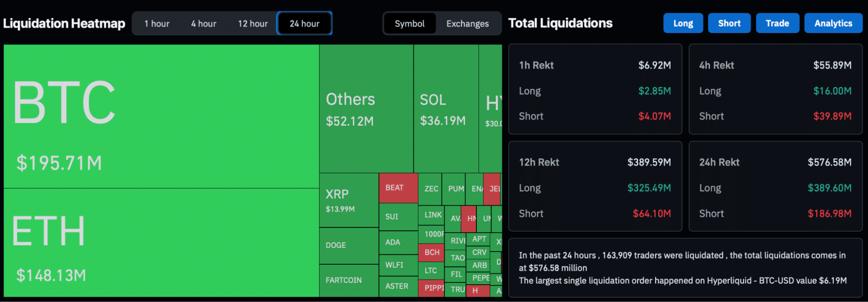Select the Others $52.12M heatmap block
Image resolution: width=868 pixels, height=302 pixels.
point(366,109)
